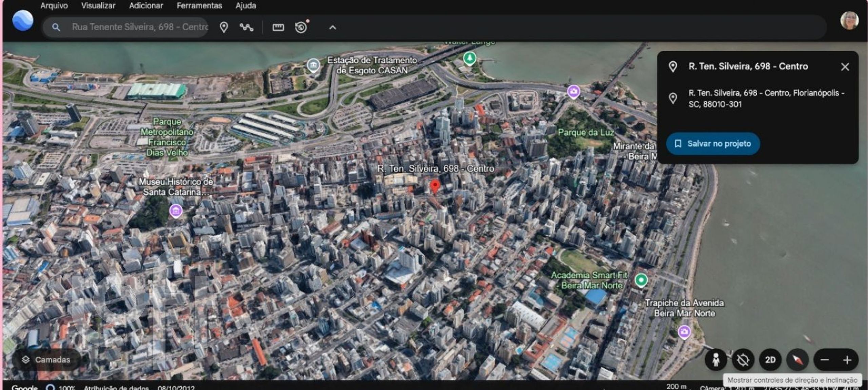Zoom in with the plus button
This screenshot has width=868, height=390.
click(847, 360)
